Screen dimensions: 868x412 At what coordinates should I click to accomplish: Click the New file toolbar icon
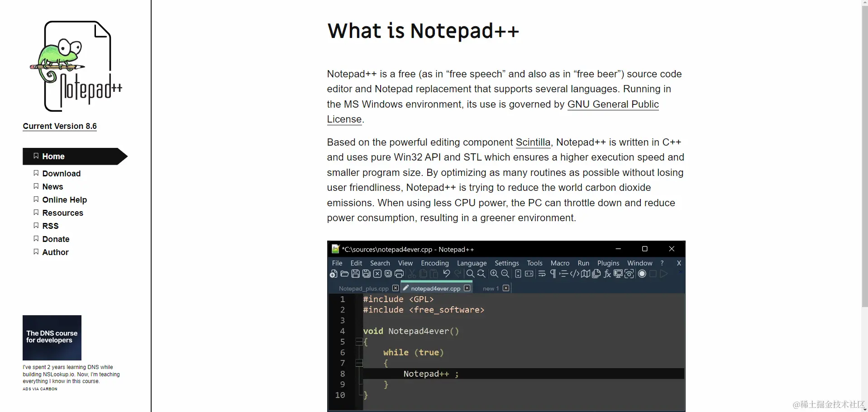click(334, 274)
